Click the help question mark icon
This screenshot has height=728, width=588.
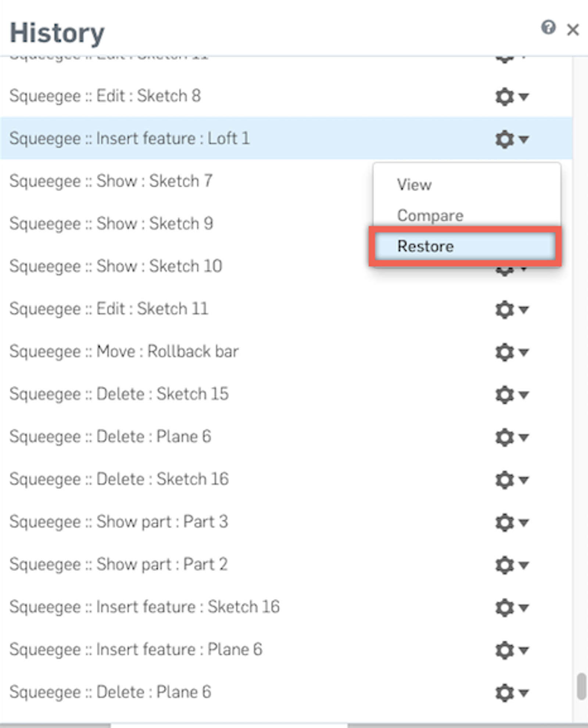(x=548, y=28)
